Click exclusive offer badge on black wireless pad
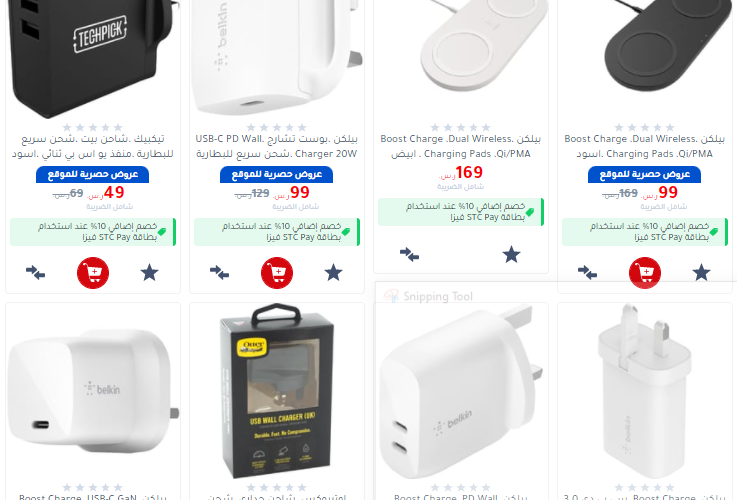Viewport: 737px width, 500px height. pos(644,174)
